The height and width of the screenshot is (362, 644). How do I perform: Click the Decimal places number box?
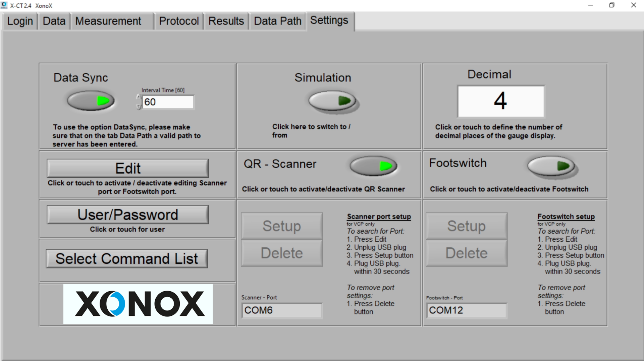tap(501, 101)
